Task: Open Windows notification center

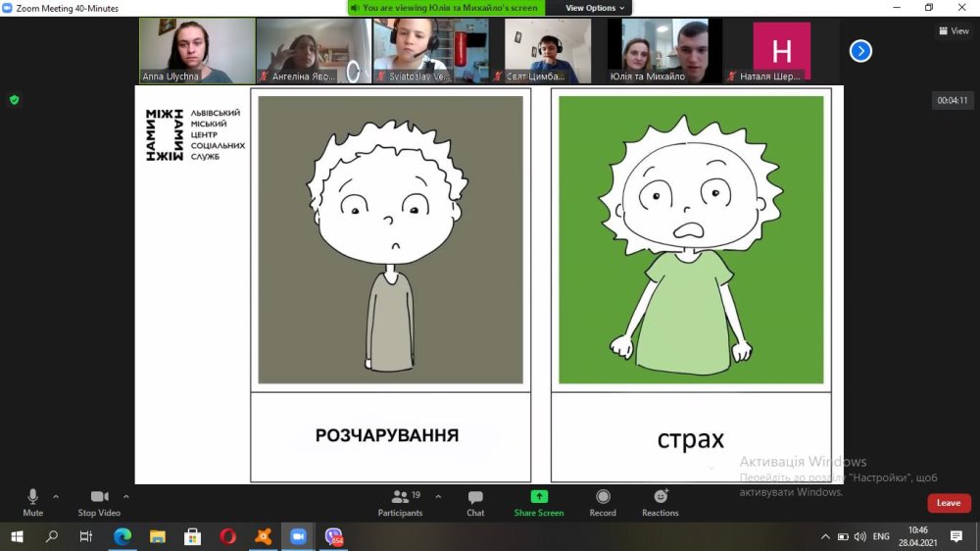Action: [956, 536]
